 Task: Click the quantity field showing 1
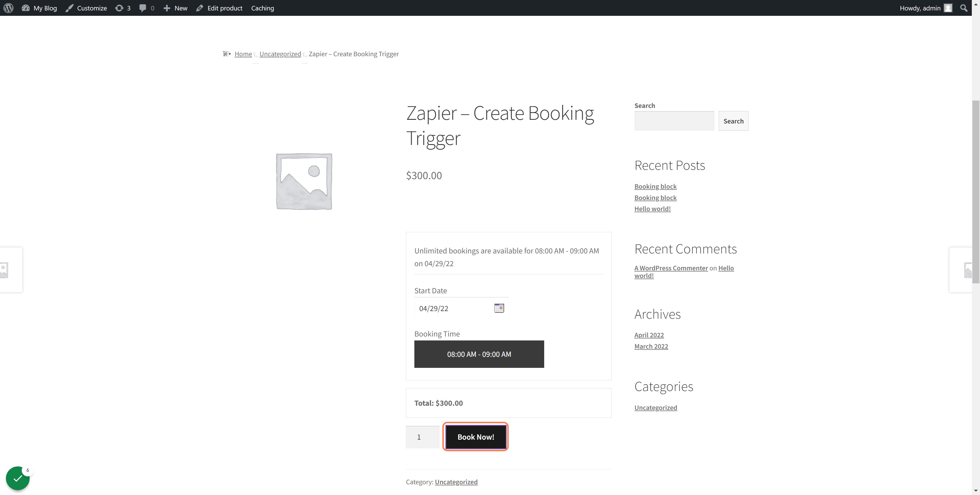[x=422, y=437]
